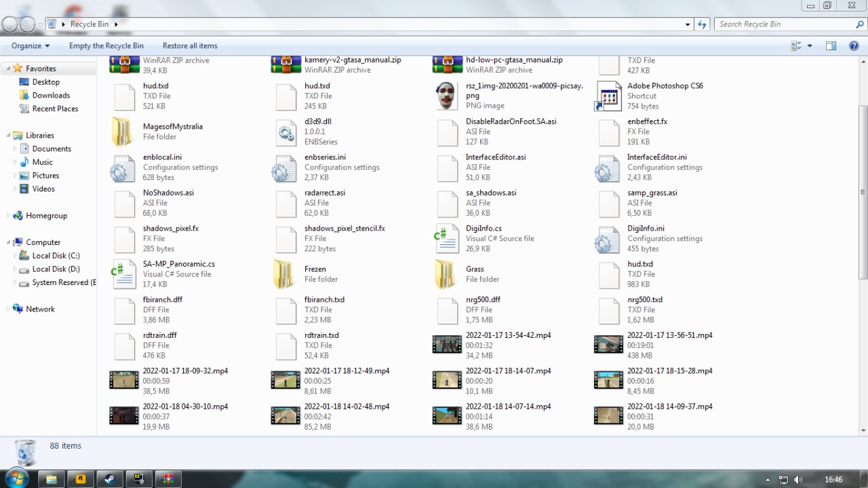Select the file name samp_grass.asi
The width and height of the screenshot is (868, 488).
click(x=652, y=193)
